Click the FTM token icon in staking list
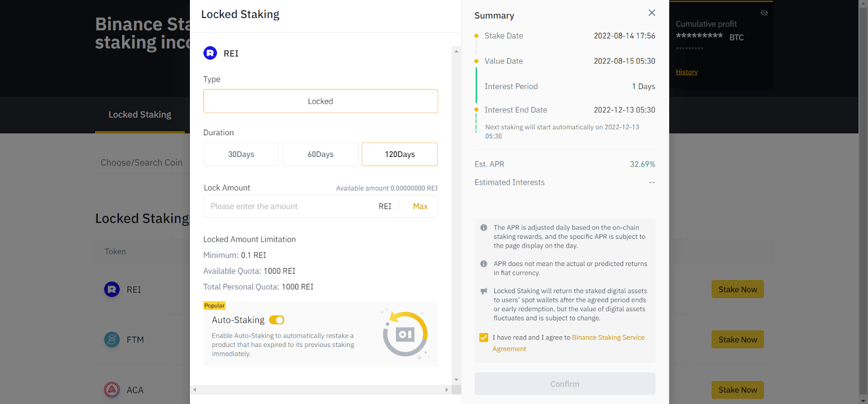The image size is (868, 404). tap(112, 340)
